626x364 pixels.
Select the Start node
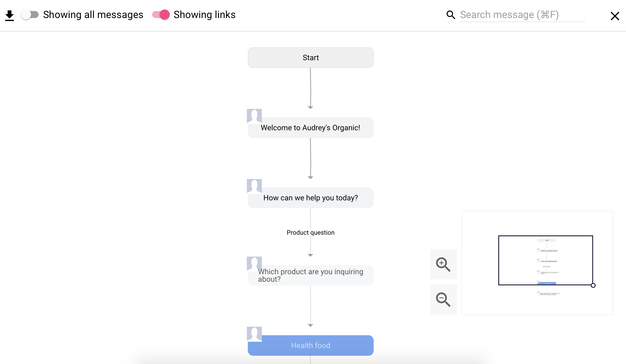coord(310,58)
